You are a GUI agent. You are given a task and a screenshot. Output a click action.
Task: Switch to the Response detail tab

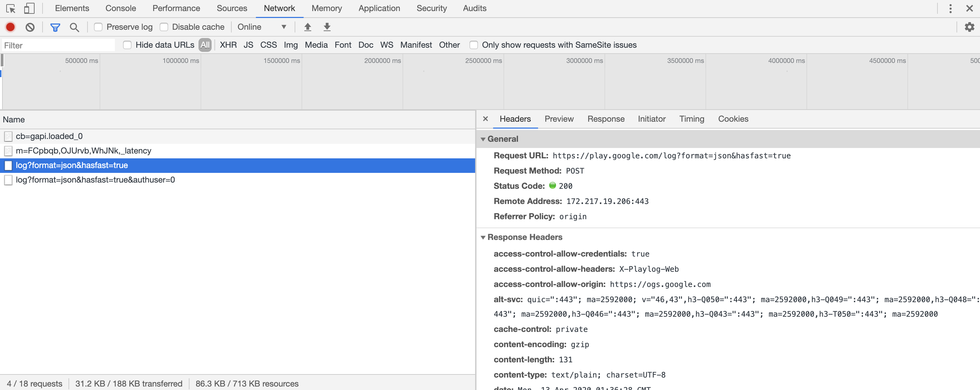(605, 119)
